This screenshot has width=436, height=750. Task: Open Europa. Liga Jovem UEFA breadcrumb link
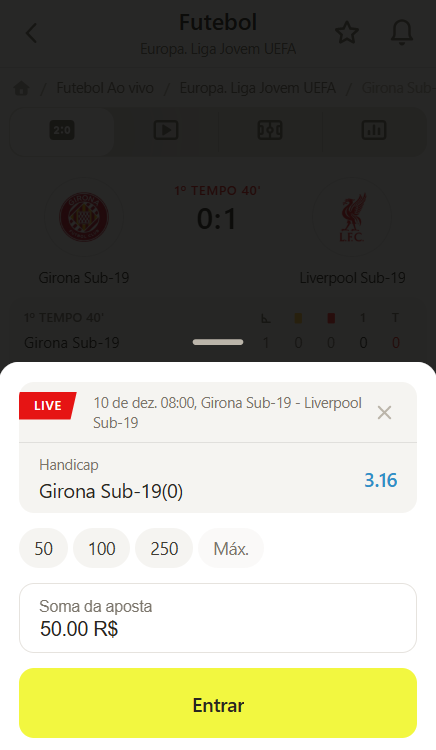coord(258,88)
